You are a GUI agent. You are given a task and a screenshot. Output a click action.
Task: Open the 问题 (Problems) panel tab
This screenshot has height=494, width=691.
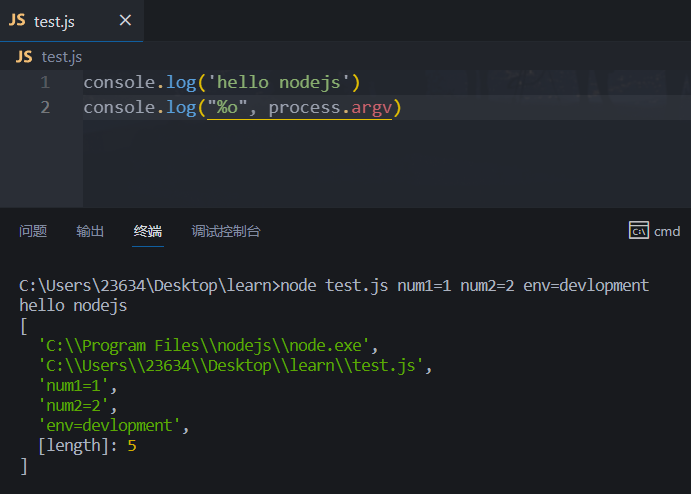33,231
